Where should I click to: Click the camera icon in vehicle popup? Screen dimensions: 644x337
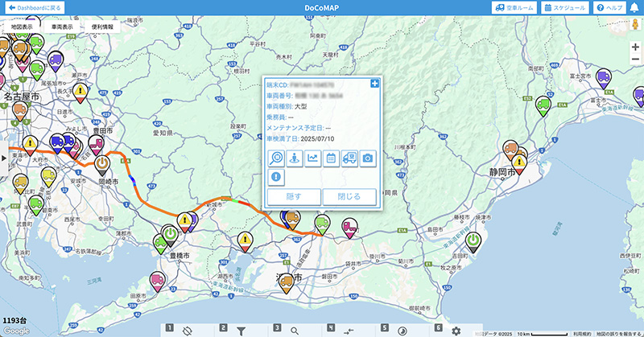[368, 158]
